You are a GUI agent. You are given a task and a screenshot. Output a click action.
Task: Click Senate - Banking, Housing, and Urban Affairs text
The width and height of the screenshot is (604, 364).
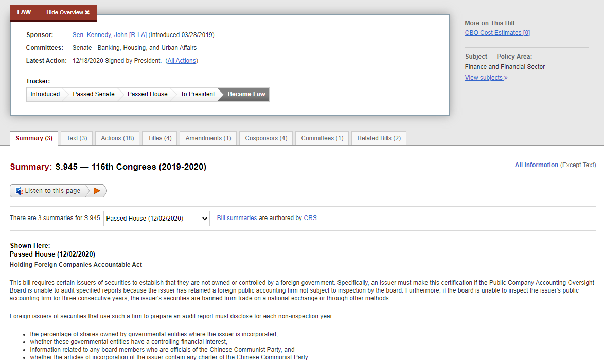coord(134,48)
